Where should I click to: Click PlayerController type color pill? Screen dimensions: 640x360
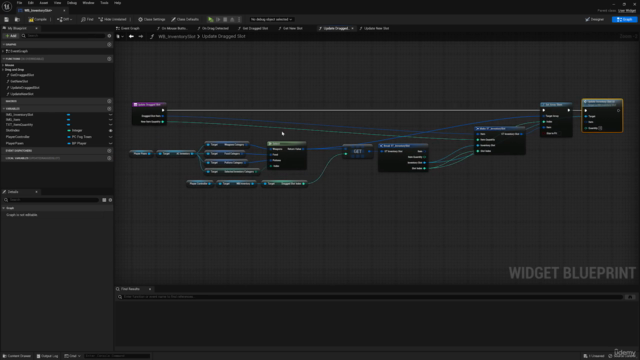[x=69, y=137]
